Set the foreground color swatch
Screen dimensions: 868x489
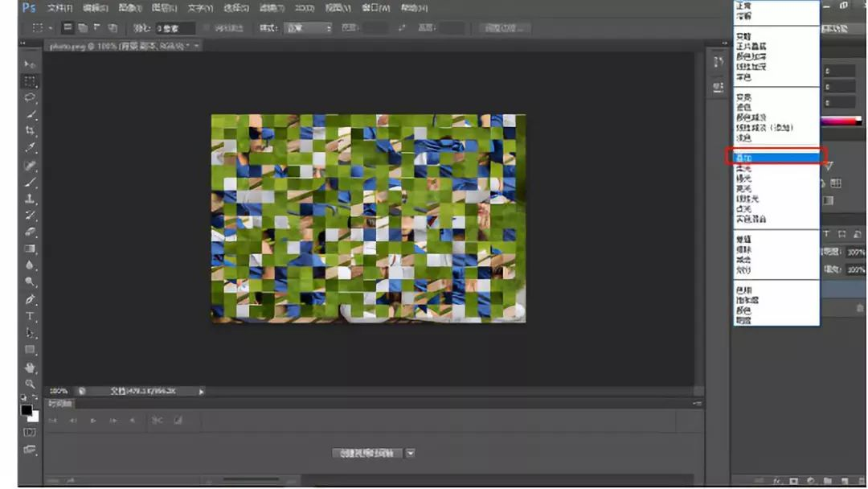tap(26, 410)
